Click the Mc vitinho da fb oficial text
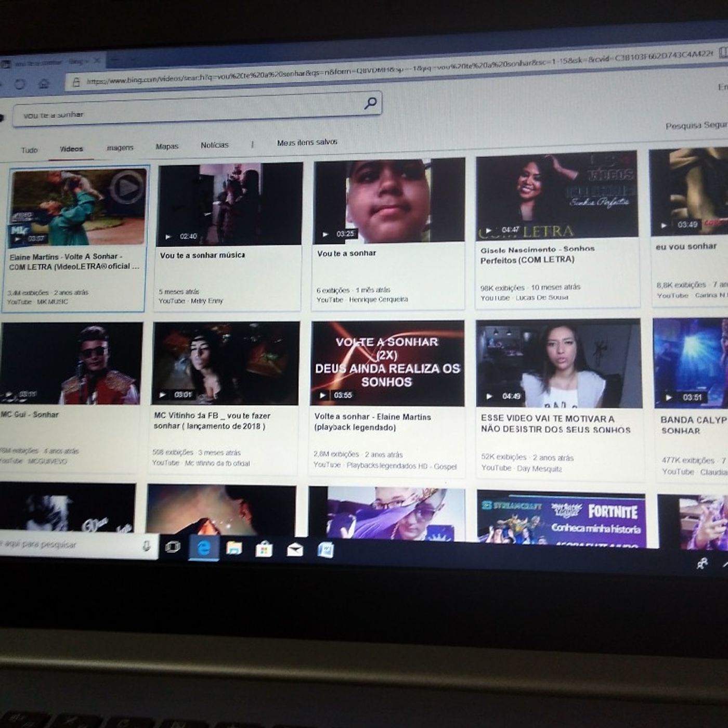The width and height of the screenshot is (728, 728). (217, 463)
